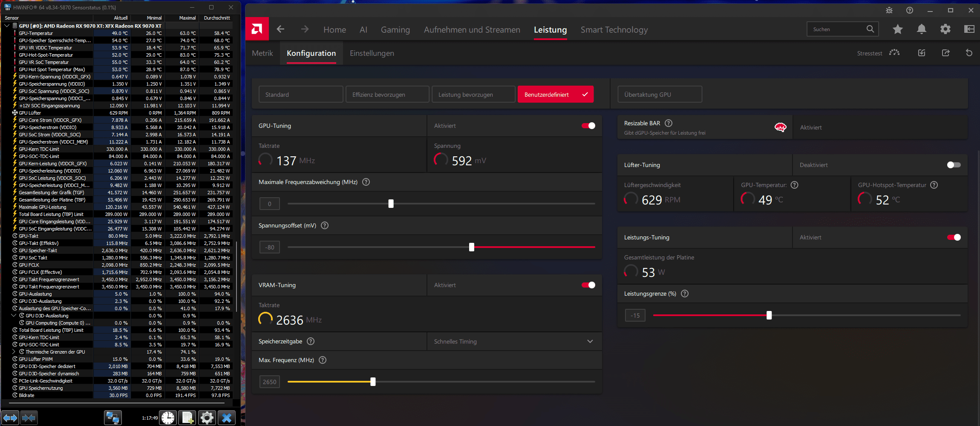Start the stress test gauge icon

pos(894,53)
